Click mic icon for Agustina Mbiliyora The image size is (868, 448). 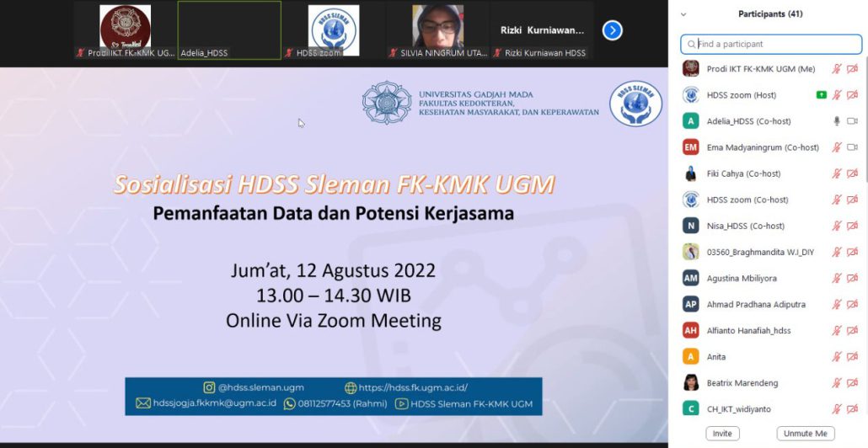pos(837,278)
